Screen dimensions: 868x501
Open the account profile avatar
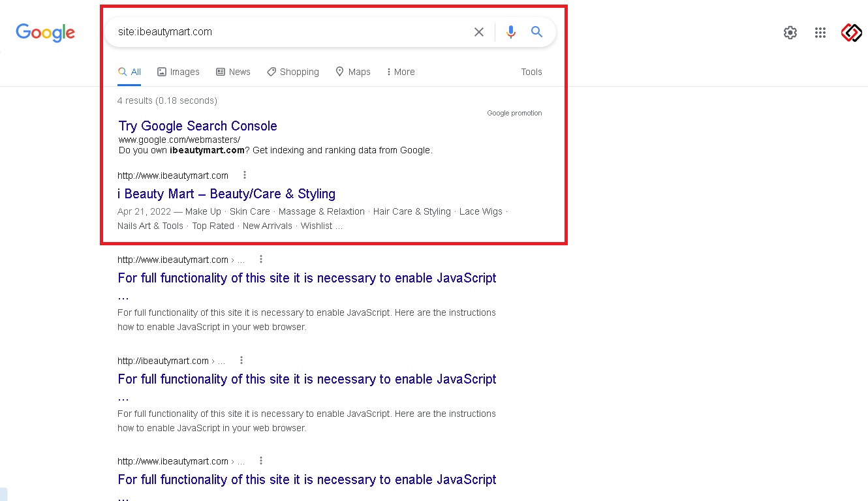(852, 33)
